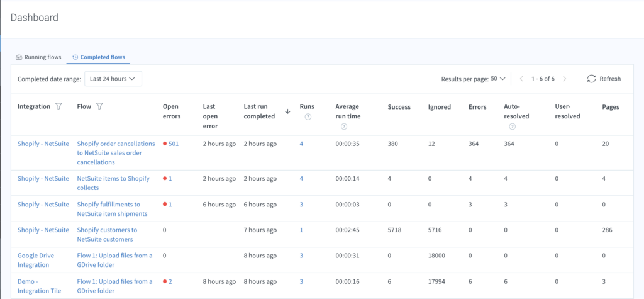Click the Errors column header
The width and height of the screenshot is (644, 299).
coord(477,107)
